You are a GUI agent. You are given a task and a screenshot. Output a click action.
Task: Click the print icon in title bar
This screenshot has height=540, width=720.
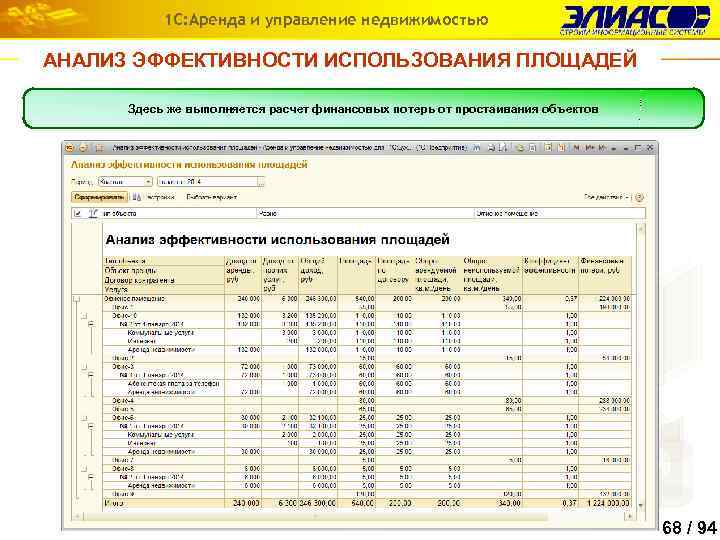(491, 148)
